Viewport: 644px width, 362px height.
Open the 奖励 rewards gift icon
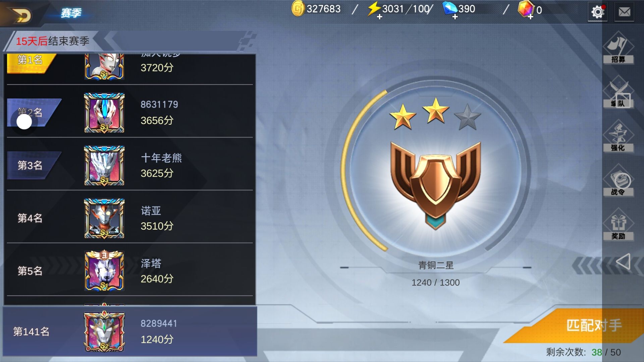[618, 224]
